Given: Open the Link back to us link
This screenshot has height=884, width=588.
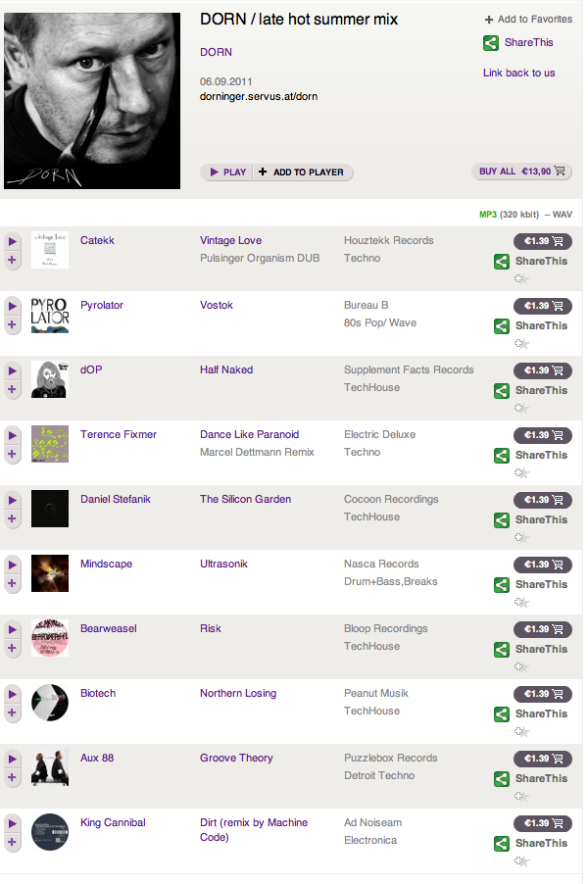Looking at the screenshot, I should tap(518, 73).
